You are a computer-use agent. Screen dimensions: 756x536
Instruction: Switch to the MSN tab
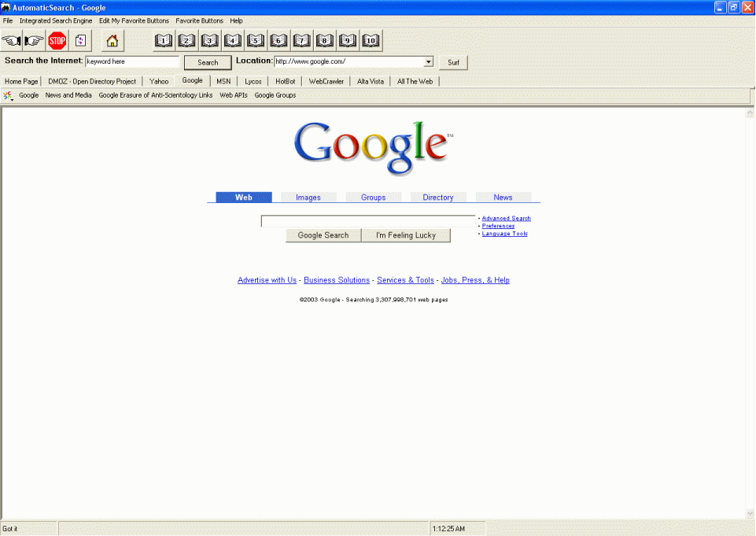click(223, 82)
